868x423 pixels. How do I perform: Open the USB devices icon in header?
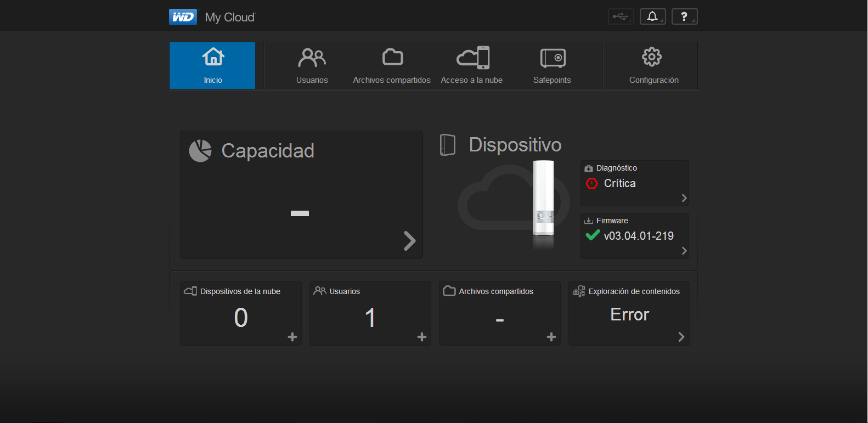pos(621,16)
